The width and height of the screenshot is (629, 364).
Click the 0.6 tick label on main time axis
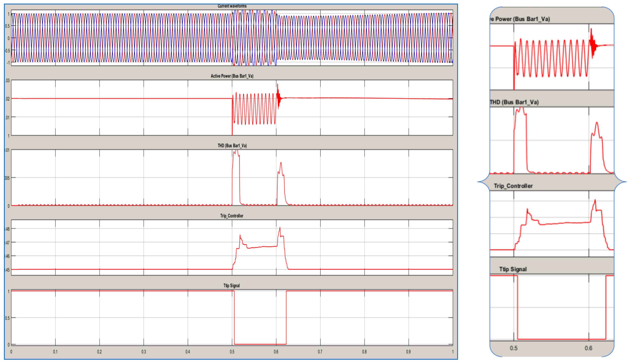[276, 352]
